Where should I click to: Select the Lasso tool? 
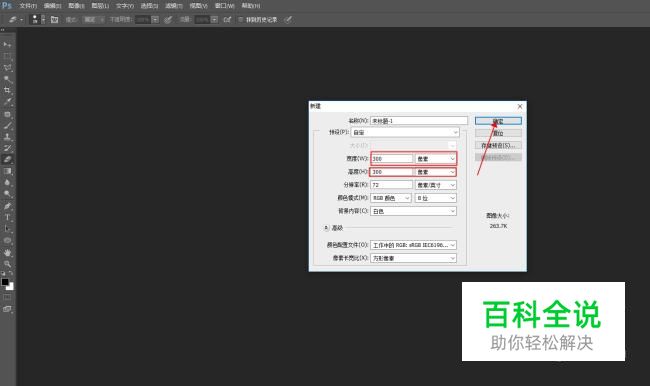7,68
